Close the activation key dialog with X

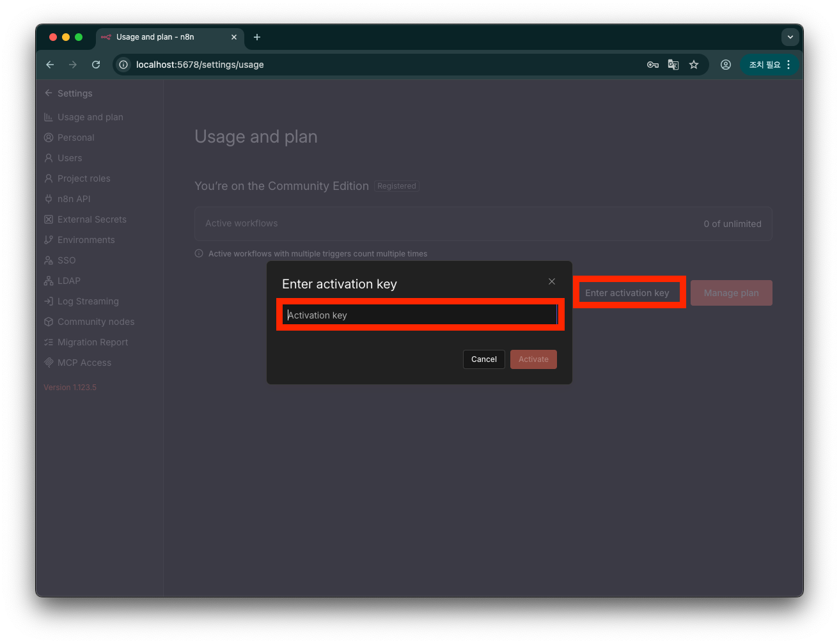552,281
